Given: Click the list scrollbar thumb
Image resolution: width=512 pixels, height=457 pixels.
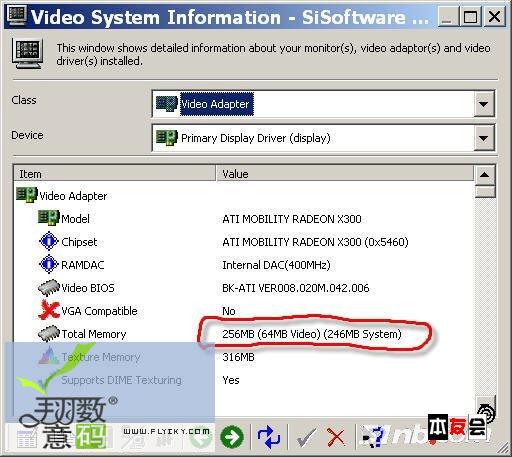Looking at the screenshot, I should coord(485,192).
